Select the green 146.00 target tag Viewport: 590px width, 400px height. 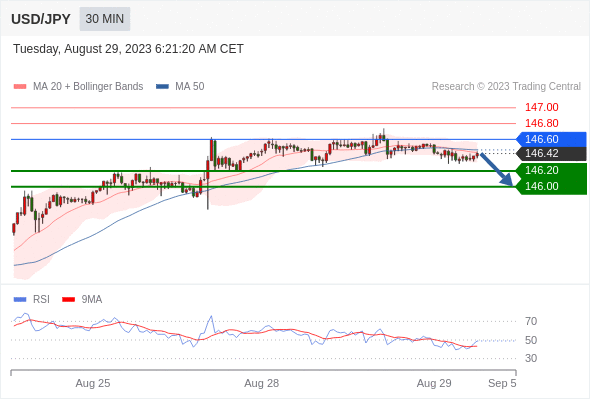click(551, 186)
